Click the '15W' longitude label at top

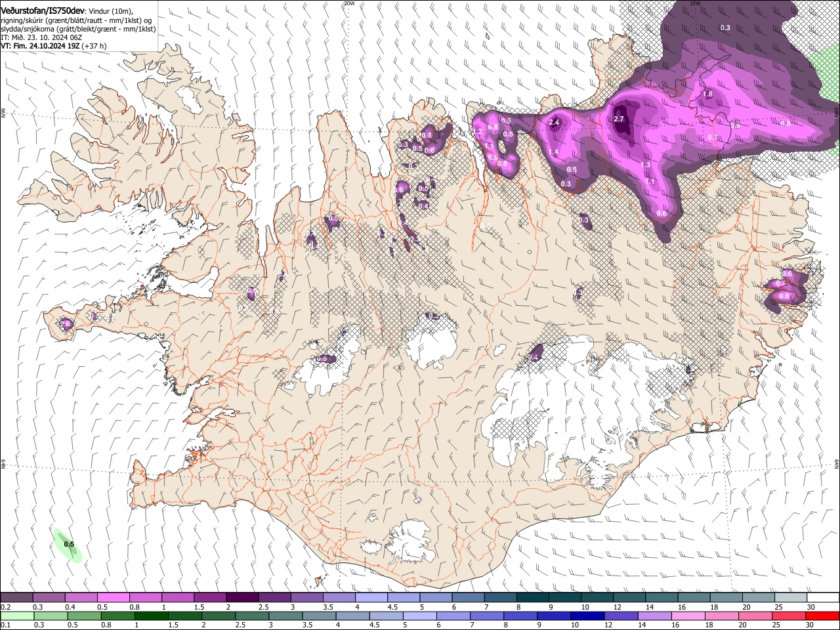[x=696, y=3]
